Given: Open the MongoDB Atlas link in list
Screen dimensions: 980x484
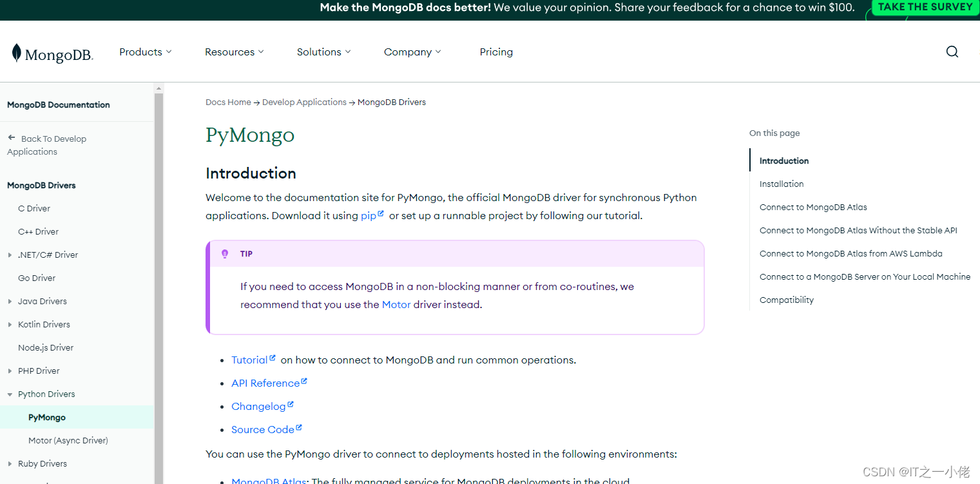Looking at the screenshot, I should pos(268,480).
